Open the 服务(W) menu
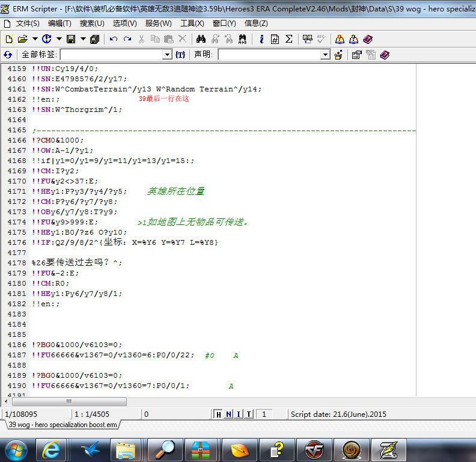Screen dimensions: 476x462 click(158, 23)
